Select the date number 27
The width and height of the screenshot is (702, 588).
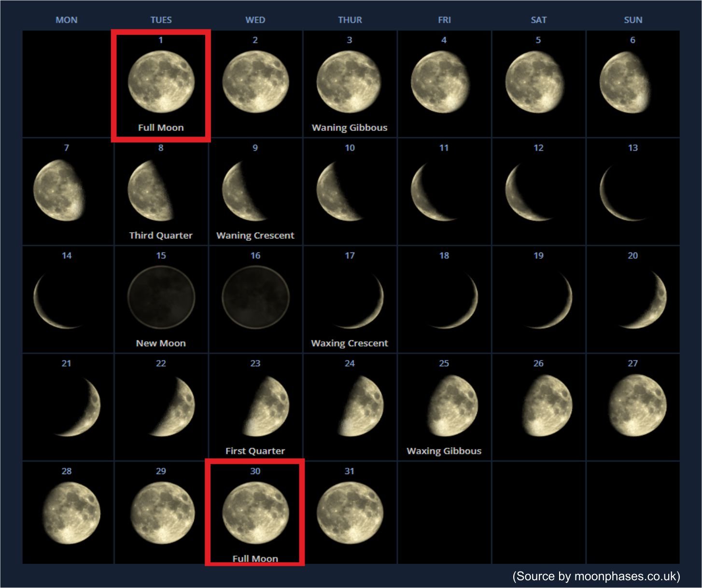633,363
